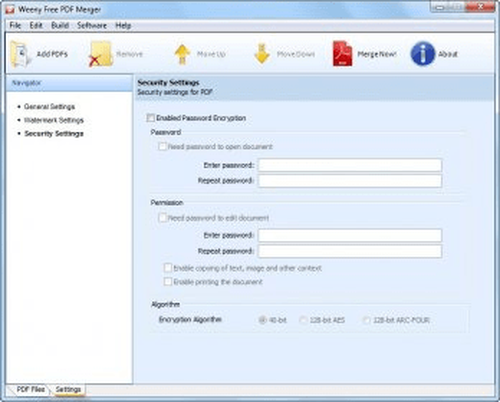Open the File menu
Image resolution: width=500 pixels, height=402 pixels.
[15, 25]
